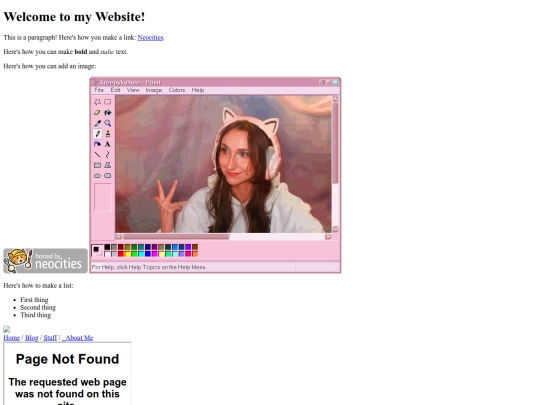The width and height of the screenshot is (540, 405).
Task: Select the rectangular Select tool in Paint
Action: coord(108,102)
